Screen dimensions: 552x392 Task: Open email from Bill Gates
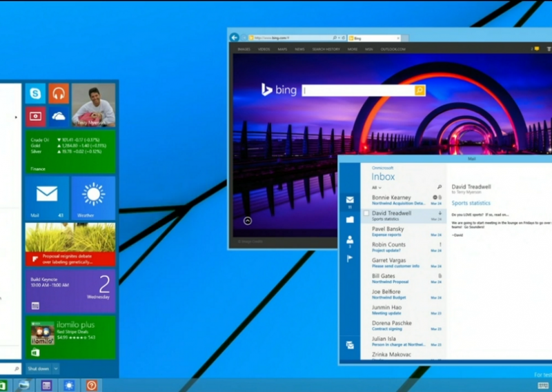pyautogui.click(x=404, y=279)
